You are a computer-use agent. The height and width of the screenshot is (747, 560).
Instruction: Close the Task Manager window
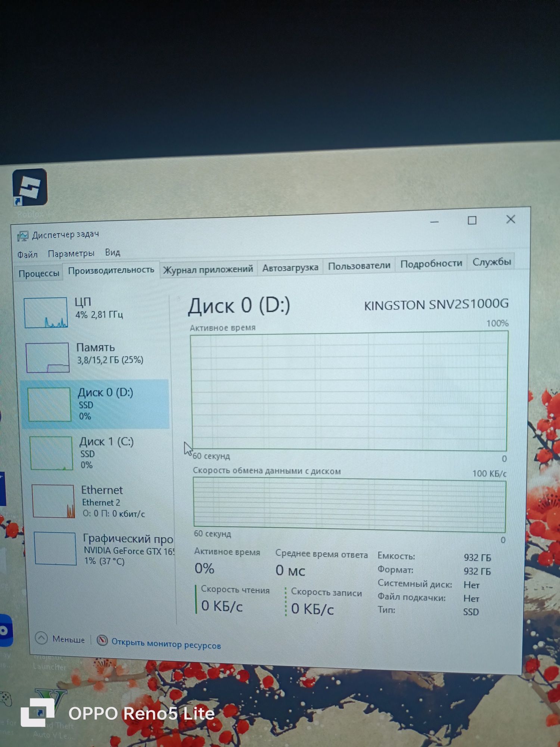click(x=511, y=219)
